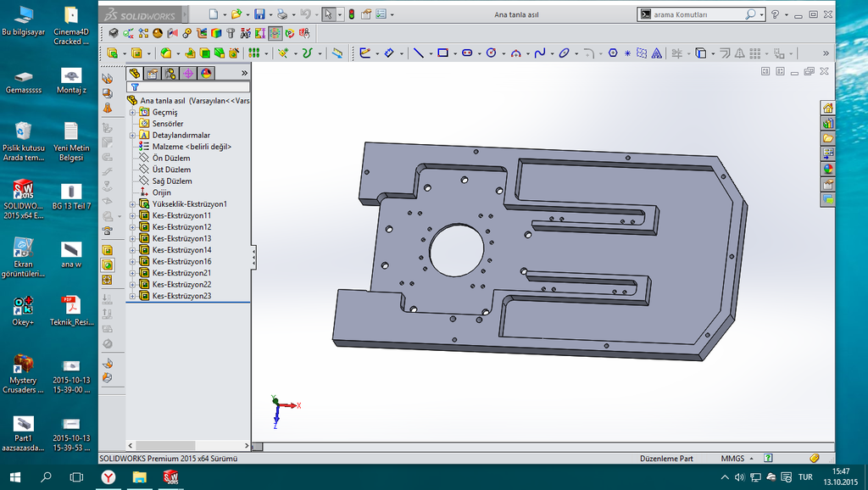Click the Save icon in the toolbar

259,14
